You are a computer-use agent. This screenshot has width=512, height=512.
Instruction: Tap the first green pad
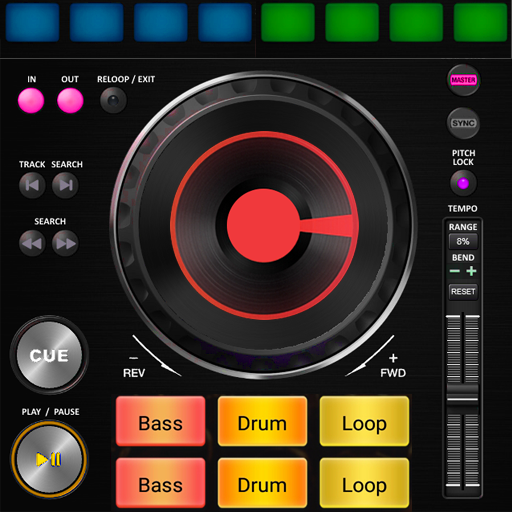(x=288, y=22)
